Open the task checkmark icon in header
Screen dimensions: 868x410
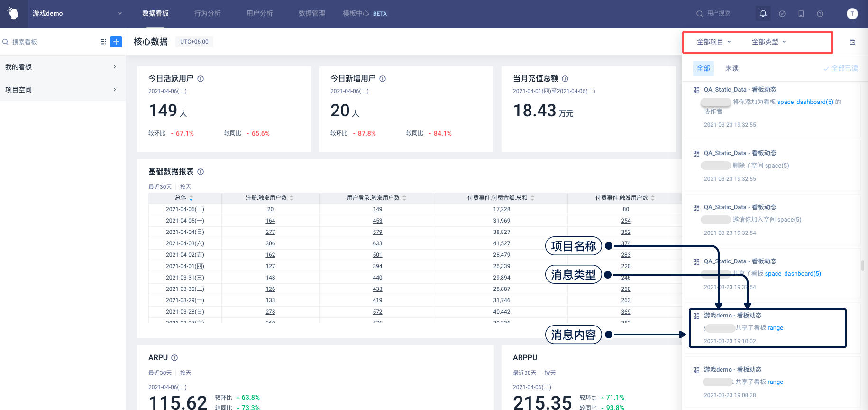782,14
